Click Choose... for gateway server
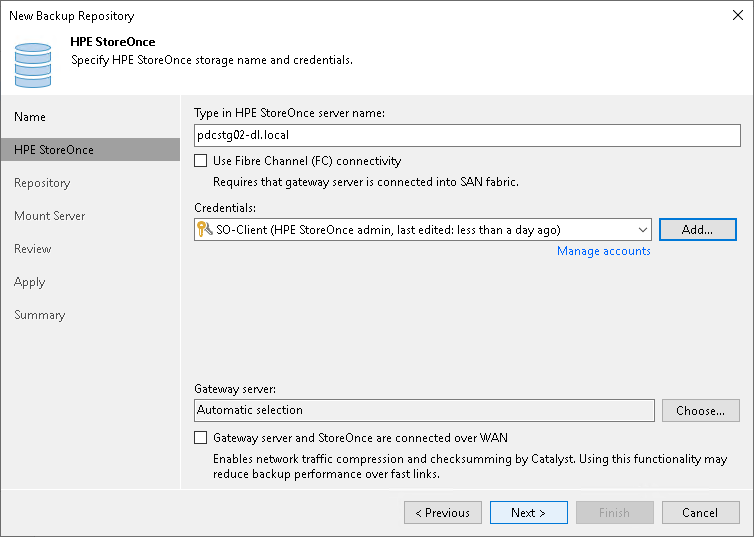The height and width of the screenshot is (537, 754). click(x=700, y=411)
